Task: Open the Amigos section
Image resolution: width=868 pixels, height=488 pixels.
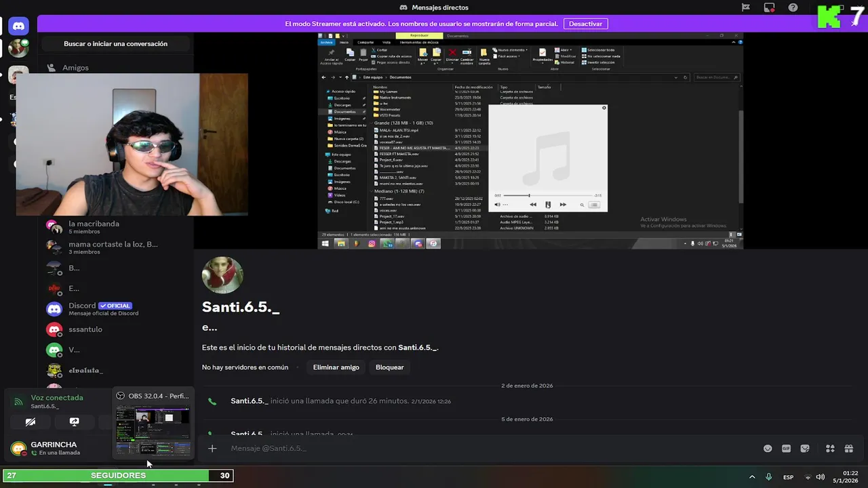Action: point(75,68)
